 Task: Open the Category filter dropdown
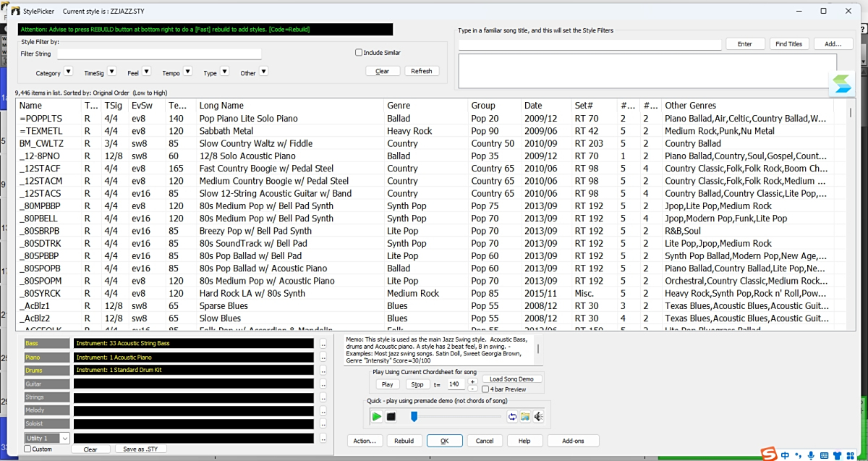pyautogui.click(x=68, y=72)
